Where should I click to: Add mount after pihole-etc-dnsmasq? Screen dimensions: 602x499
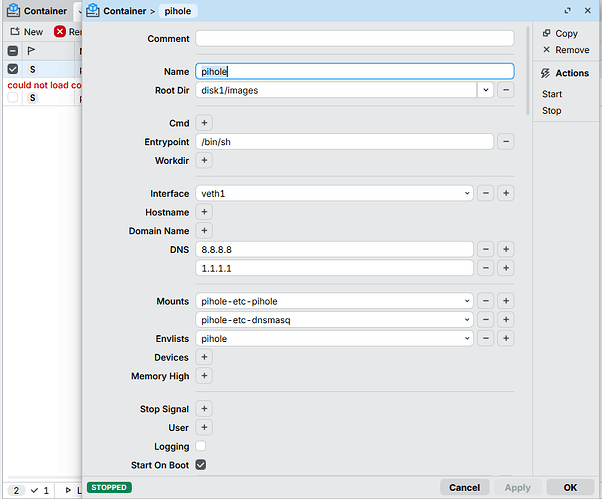(x=506, y=320)
